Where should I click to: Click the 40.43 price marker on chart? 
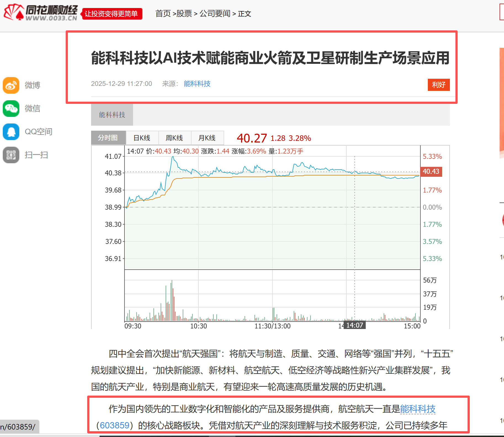[x=431, y=172]
